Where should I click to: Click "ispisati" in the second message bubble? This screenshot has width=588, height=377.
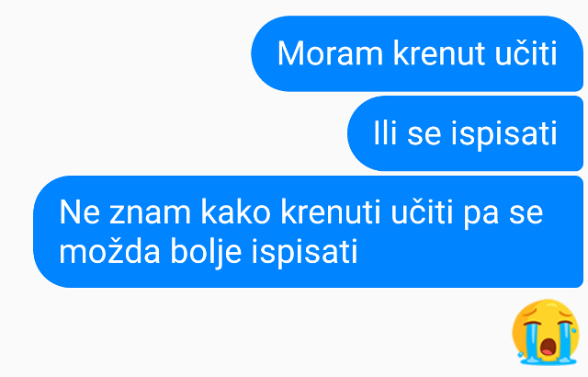pyautogui.click(x=504, y=135)
